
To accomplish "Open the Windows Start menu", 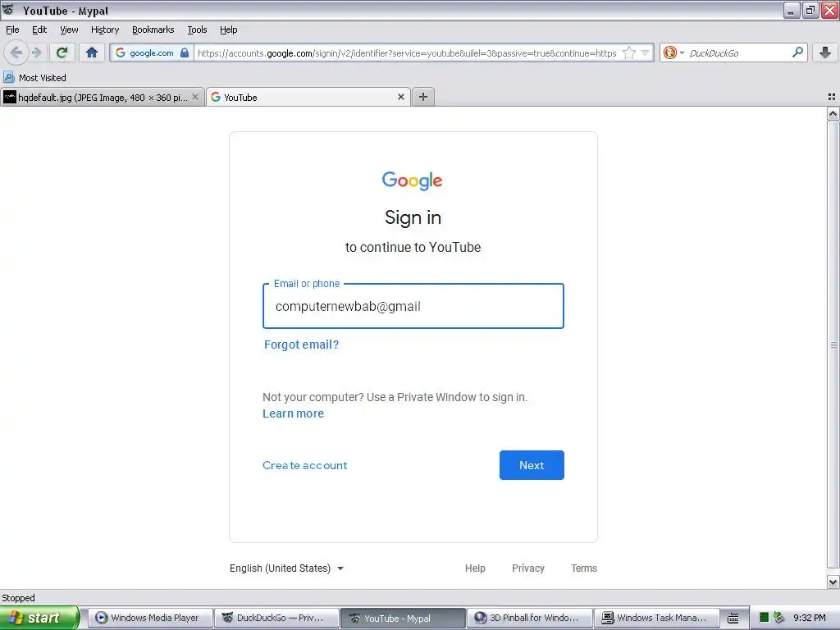I will (x=39, y=618).
